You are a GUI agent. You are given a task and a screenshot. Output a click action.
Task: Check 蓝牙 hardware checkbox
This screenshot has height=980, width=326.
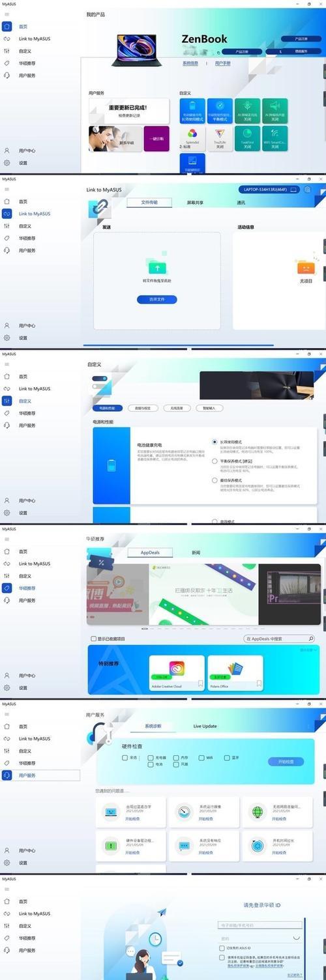pyautogui.click(x=226, y=758)
